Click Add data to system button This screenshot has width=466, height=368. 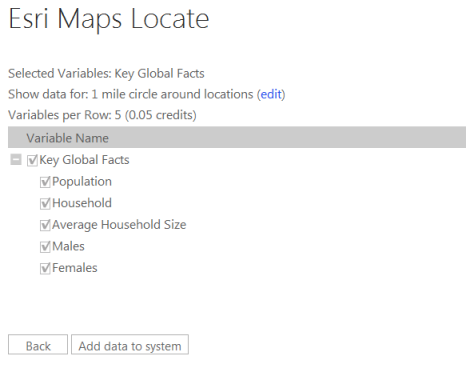click(x=130, y=345)
